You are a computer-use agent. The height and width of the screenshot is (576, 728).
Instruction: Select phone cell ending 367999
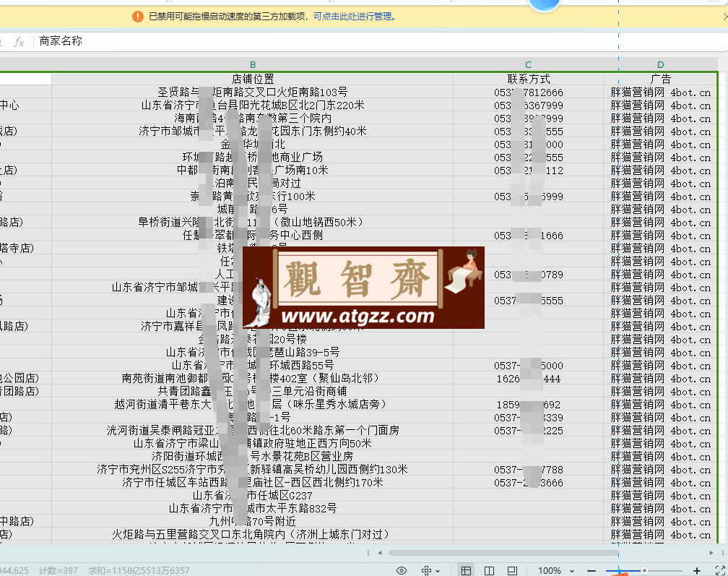[x=529, y=106]
